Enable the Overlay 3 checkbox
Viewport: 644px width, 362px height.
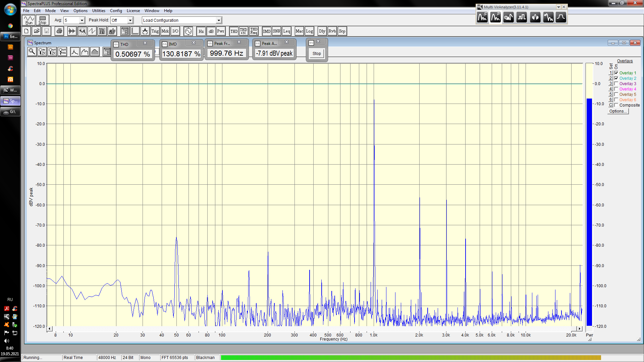tap(616, 83)
